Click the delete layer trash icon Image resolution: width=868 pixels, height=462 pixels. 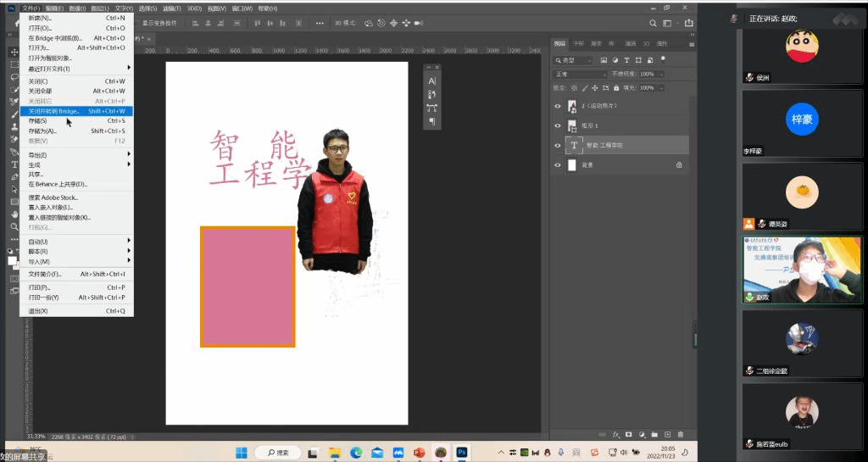click(x=680, y=434)
